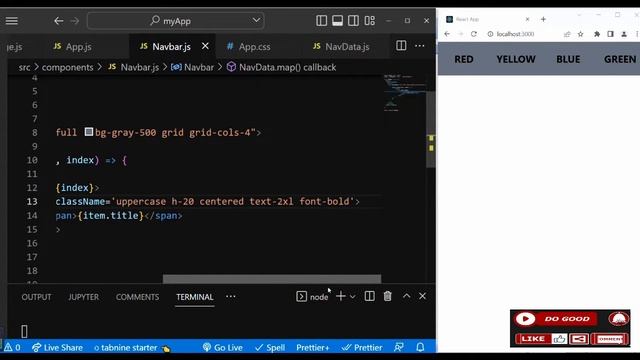Open notifications bell in status bar

[x=420, y=347]
